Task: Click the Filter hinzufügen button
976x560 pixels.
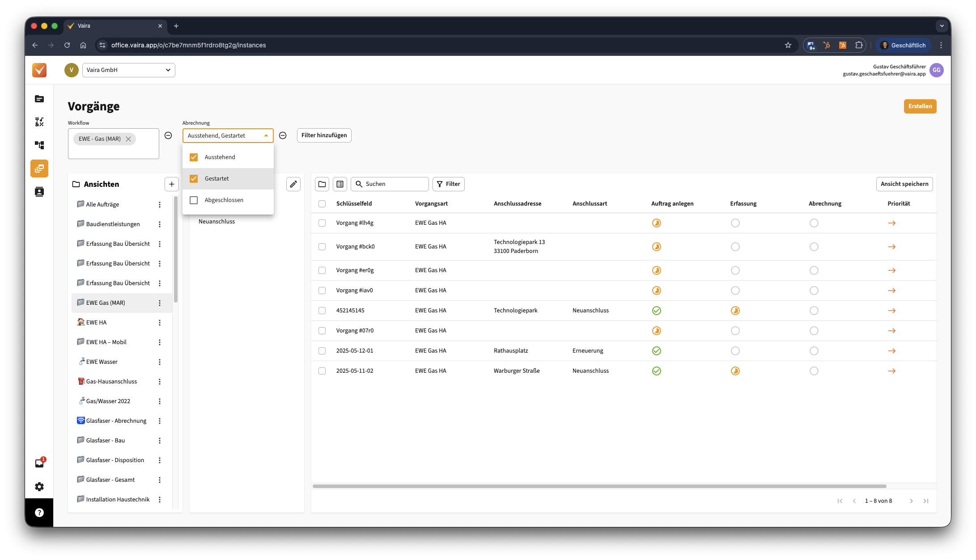Action: coord(324,135)
